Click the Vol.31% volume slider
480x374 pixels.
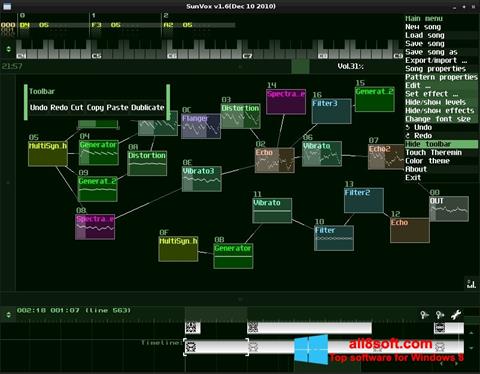pos(350,66)
